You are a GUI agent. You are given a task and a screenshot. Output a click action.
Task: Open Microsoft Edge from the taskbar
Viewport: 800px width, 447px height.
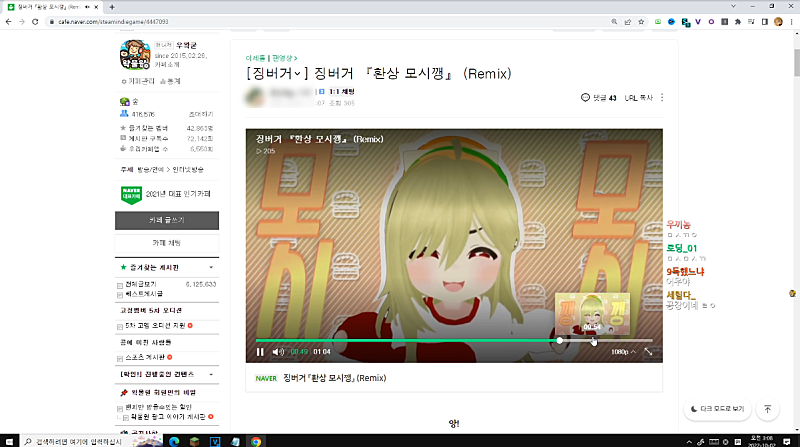coord(174,441)
